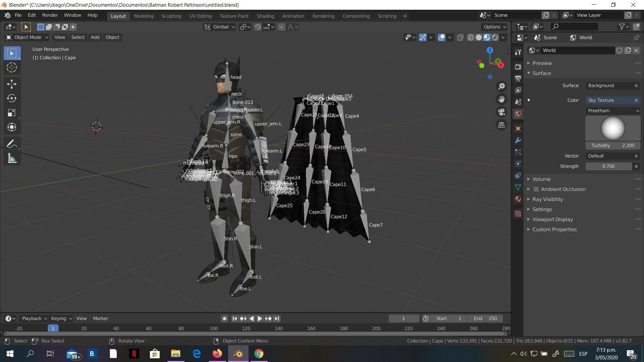
Task: Play the animation forward
Action: click(x=260, y=319)
